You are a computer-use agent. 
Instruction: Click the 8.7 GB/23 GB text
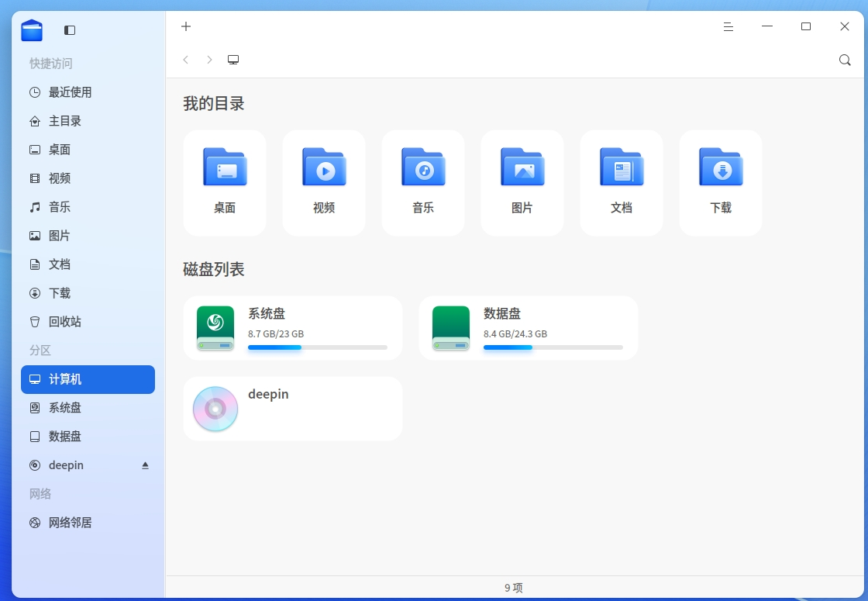click(276, 334)
